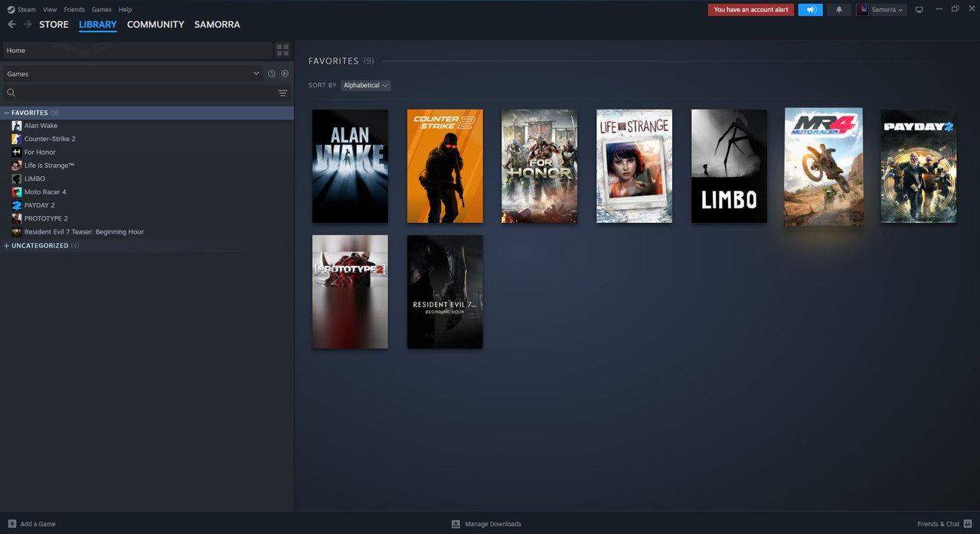Switch to collections grid view icon
980x534 pixels.
click(x=283, y=50)
